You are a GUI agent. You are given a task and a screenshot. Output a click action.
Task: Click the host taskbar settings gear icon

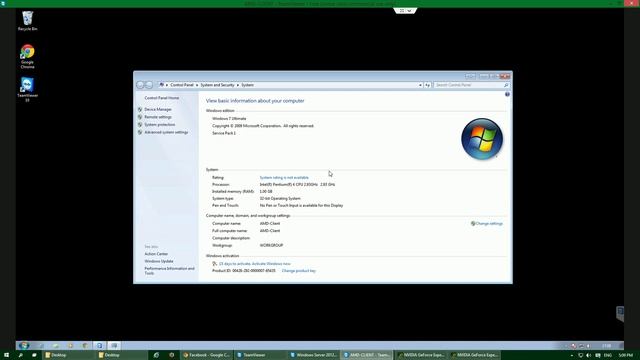click(171, 355)
